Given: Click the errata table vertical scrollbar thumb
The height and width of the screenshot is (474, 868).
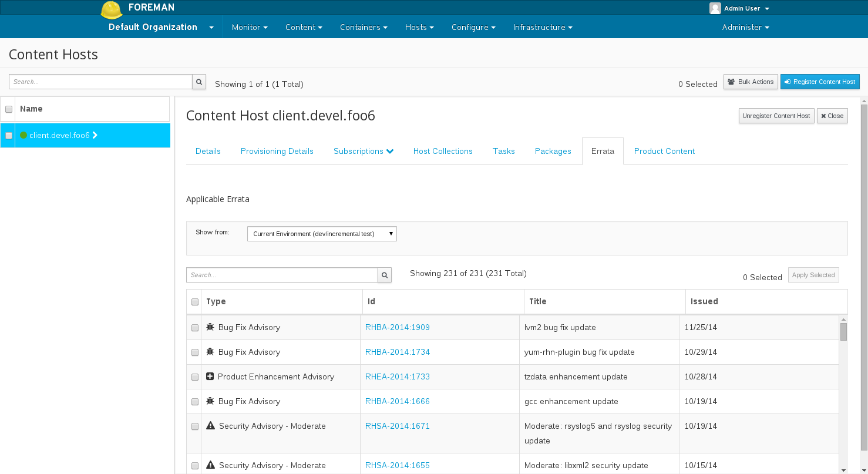Looking at the screenshot, I should point(843,332).
